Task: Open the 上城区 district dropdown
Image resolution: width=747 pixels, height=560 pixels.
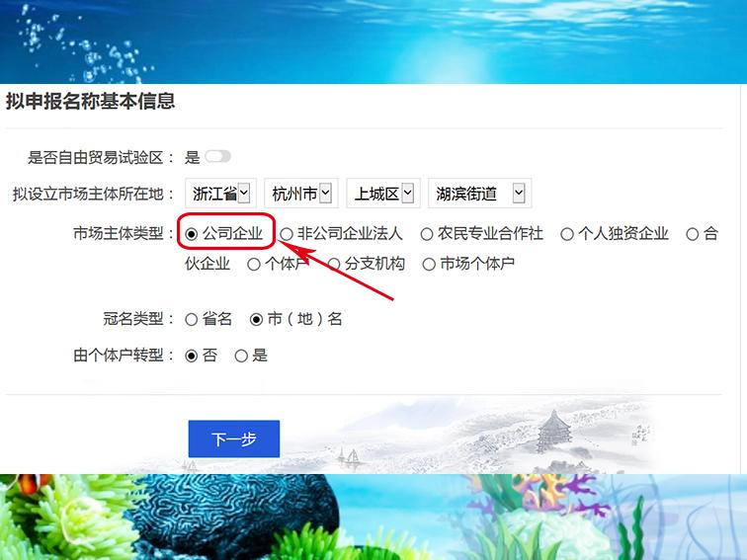Action: [x=383, y=194]
